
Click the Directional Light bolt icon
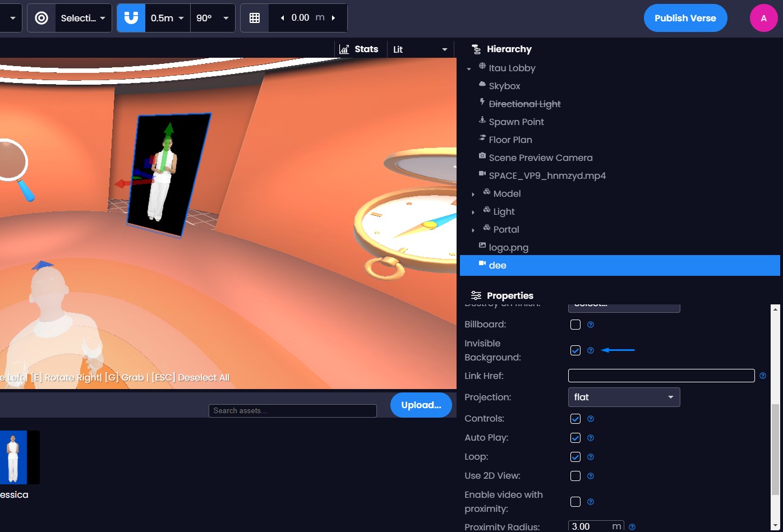tap(482, 103)
